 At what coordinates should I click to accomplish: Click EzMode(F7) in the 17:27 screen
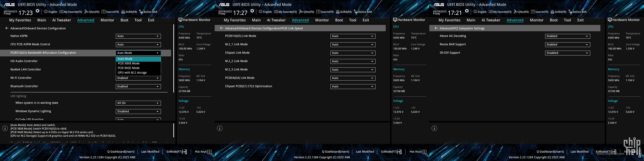point(391,152)
